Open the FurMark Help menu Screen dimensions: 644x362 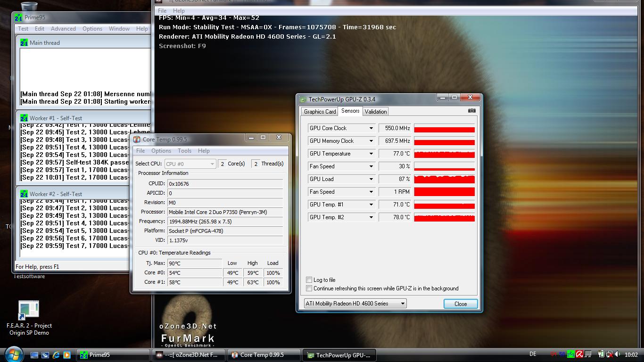[179, 11]
